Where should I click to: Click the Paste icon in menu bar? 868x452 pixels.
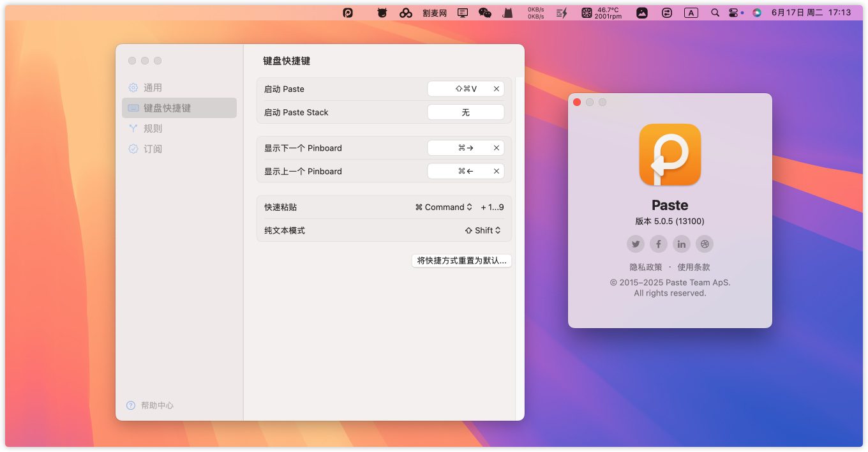(348, 12)
